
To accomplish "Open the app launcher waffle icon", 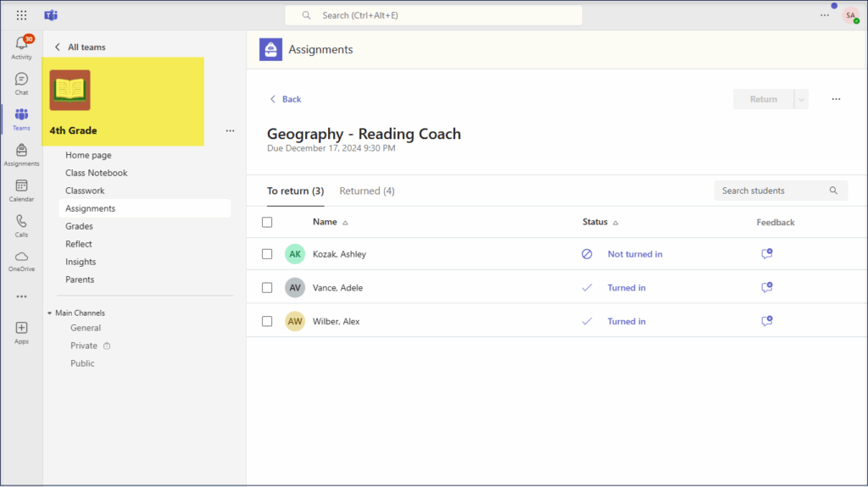I will coord(21,15).
